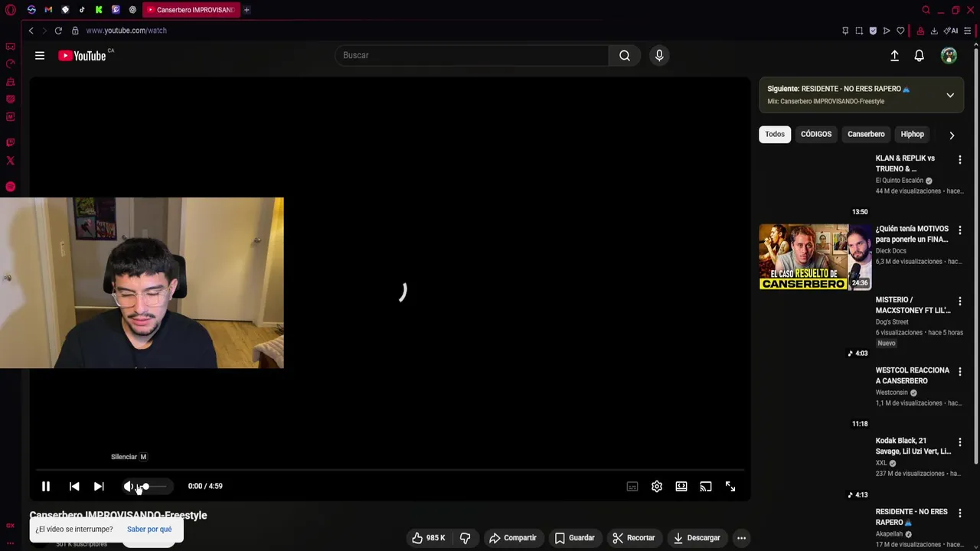Save video with the Guardar button
The image size is (980, 551).
pos(575,538)
